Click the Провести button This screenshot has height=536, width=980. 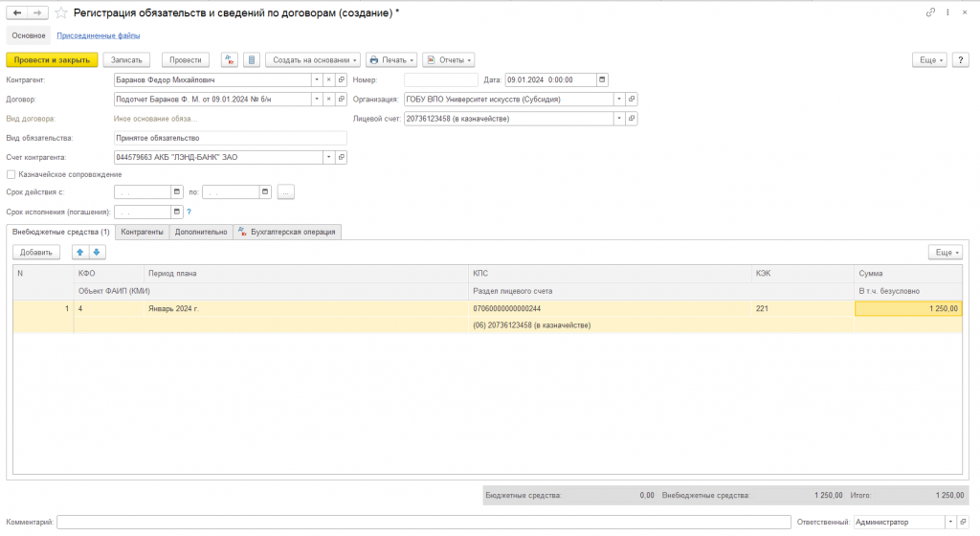click(185, 60)
